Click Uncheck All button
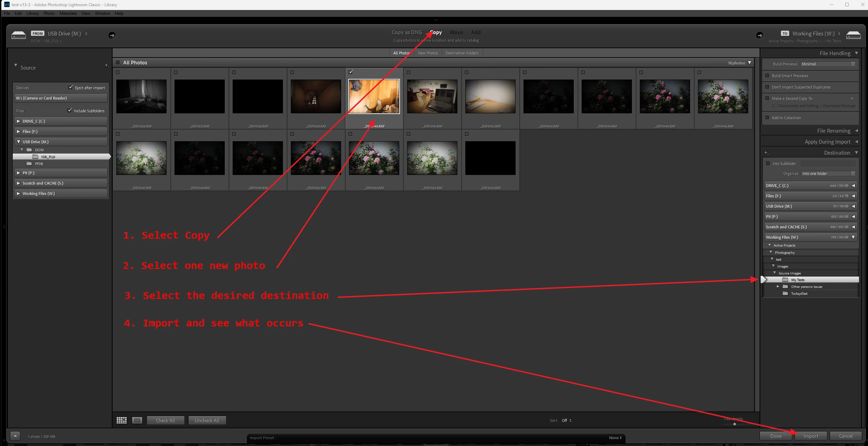This screenshot has height=446, width=868. (x=207, y=420)
